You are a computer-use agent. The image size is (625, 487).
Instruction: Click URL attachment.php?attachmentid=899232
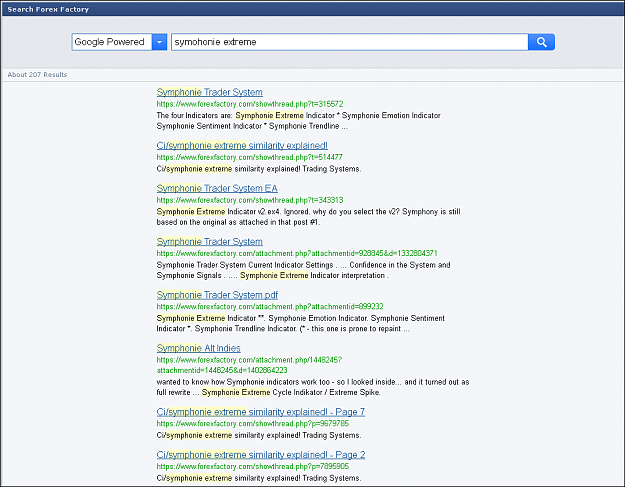click(x=270, y=306)
